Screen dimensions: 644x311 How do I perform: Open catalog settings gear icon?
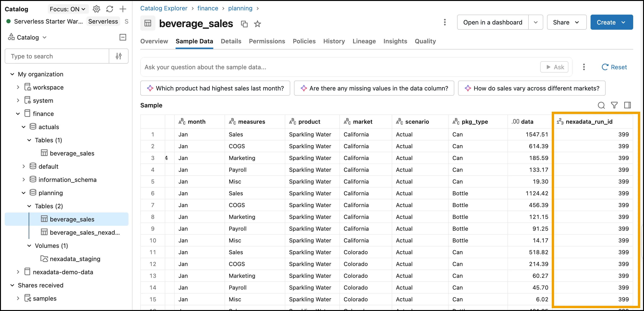click(x=97, y=9)
